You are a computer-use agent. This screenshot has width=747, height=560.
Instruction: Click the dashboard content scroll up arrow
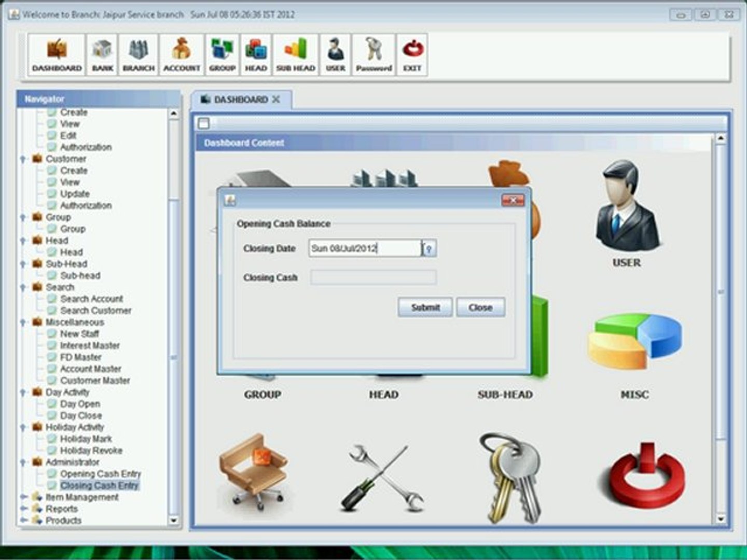pyautogui.click(x=720, y=138)
